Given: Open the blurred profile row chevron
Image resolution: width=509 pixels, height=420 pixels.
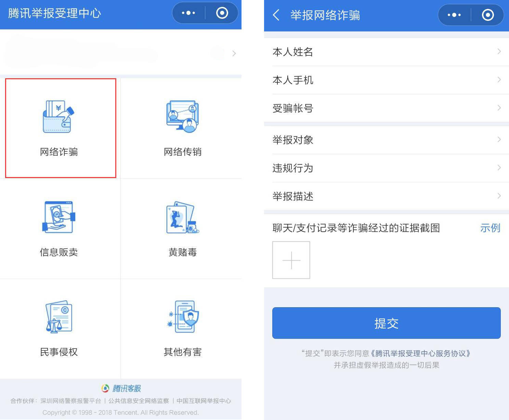Looking at the screenshot, I should [x=234, y=53].
